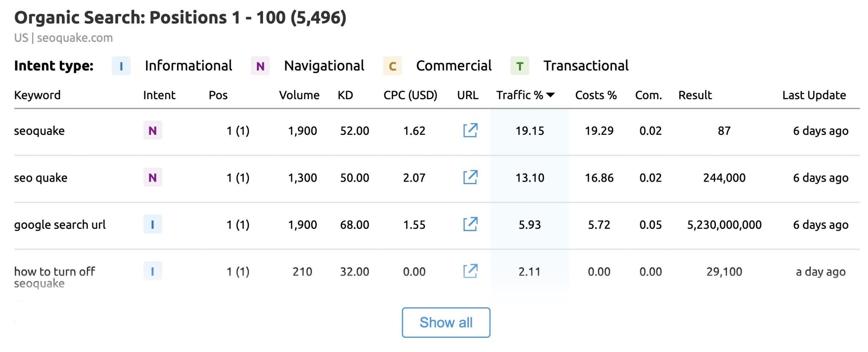Image resolution: width=868 pixels, height=352 pixels.
Task: Click the Show all button
Action: click(446, 322)
